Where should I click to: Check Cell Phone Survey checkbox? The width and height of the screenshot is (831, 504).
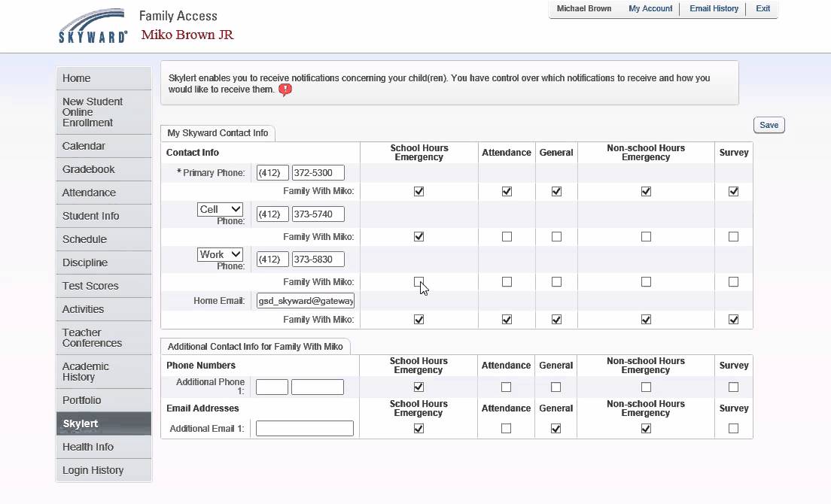[x=733, y=237]
